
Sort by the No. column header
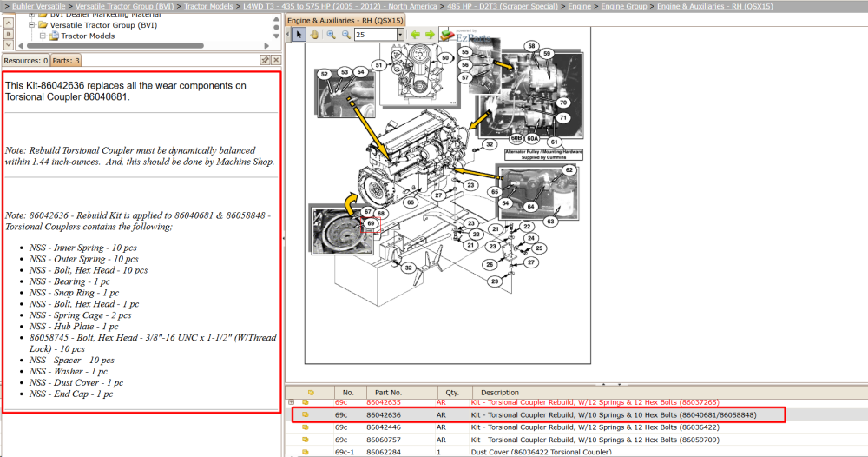pyautogui.click(x=348, y=392)
